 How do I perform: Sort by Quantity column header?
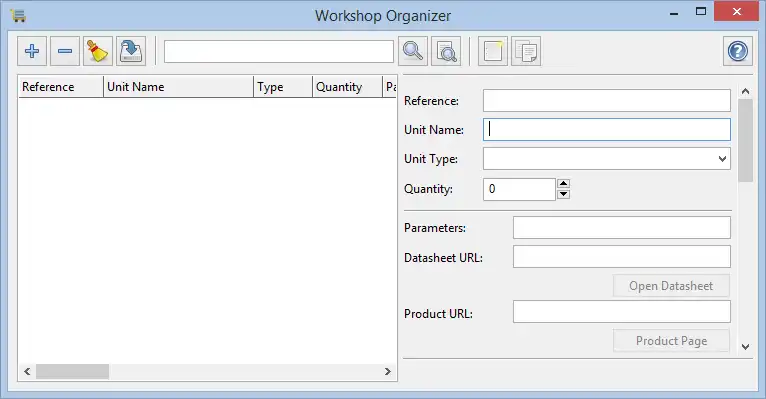tap(347, 87)
